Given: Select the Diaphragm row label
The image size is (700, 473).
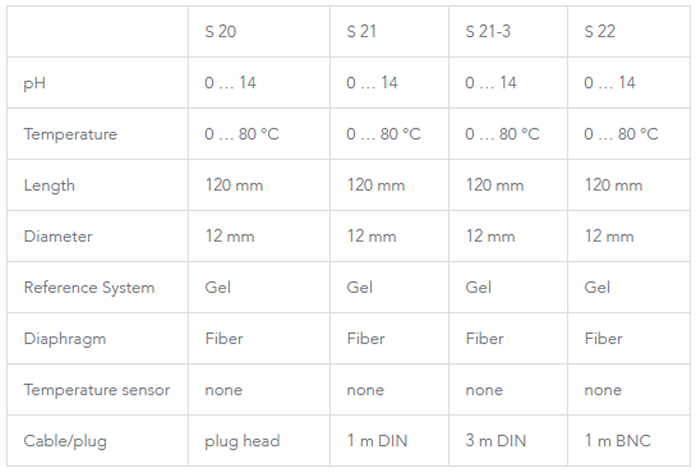Looking at the screenshot, I should tap(65, 338).
